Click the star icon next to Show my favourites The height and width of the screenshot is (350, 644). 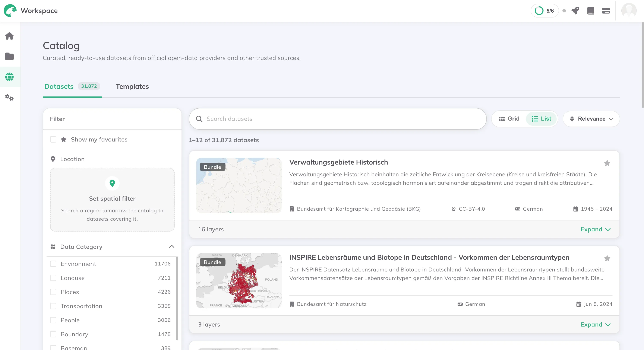click(64, 139)
